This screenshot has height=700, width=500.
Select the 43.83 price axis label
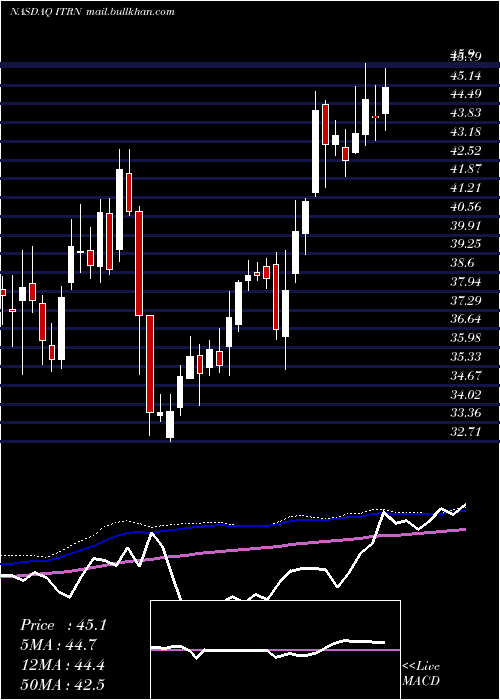pos(466,113)
